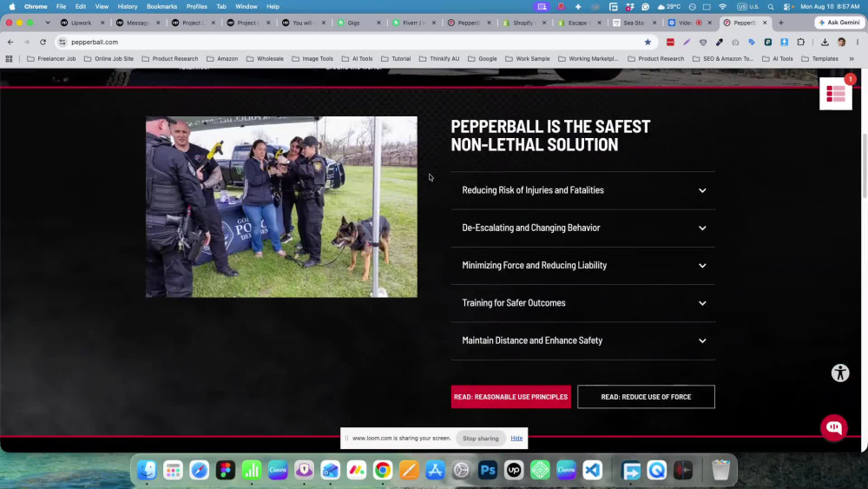
Task: Open the red list widget with notification badge
Action: pos(836,94)
